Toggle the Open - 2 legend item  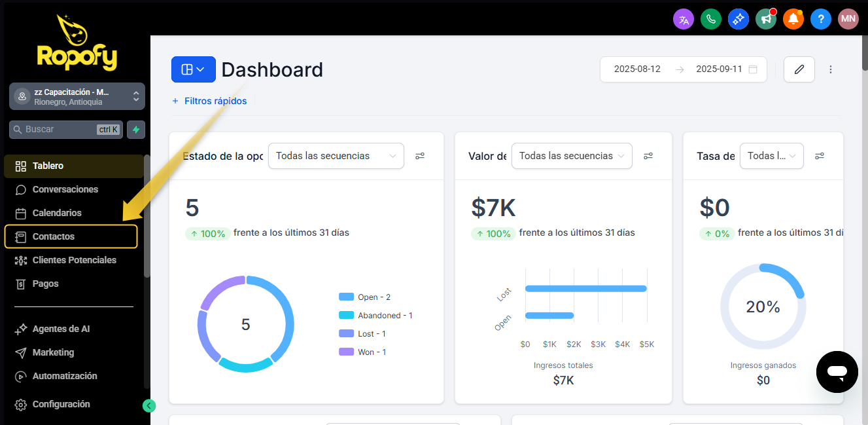(x=365, y=297)
